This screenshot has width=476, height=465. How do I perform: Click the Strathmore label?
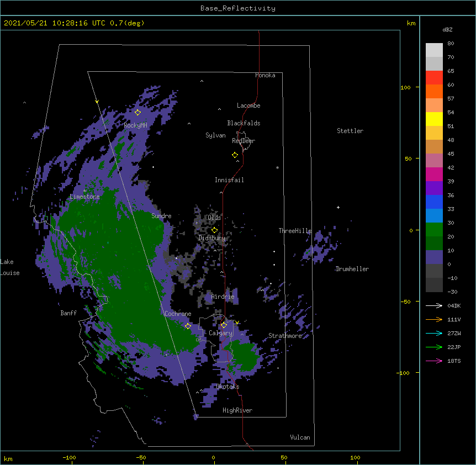click(x=285, y=336)
